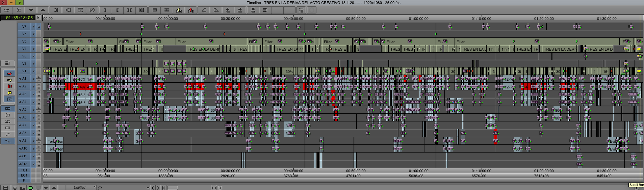Open the timeline Fast Menu in top toolbar
Image resolution: width=644 pixels, height=190 pixels.
click(6, 10)
